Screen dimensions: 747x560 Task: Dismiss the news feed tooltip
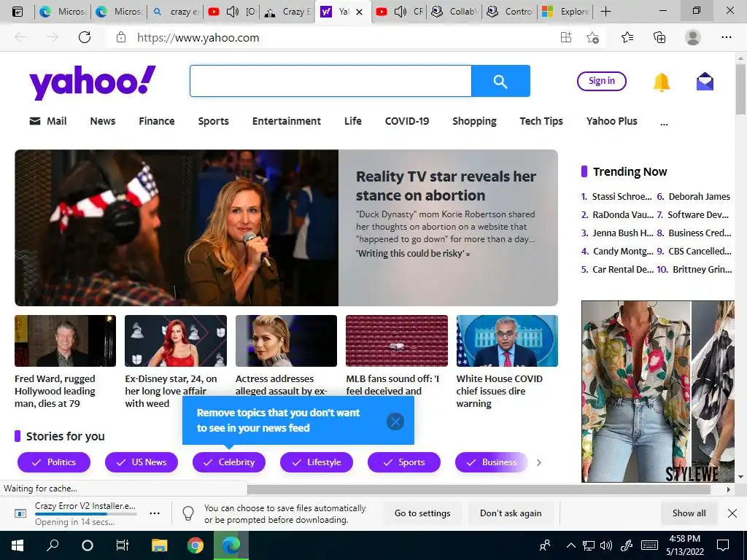pos(395,421)
